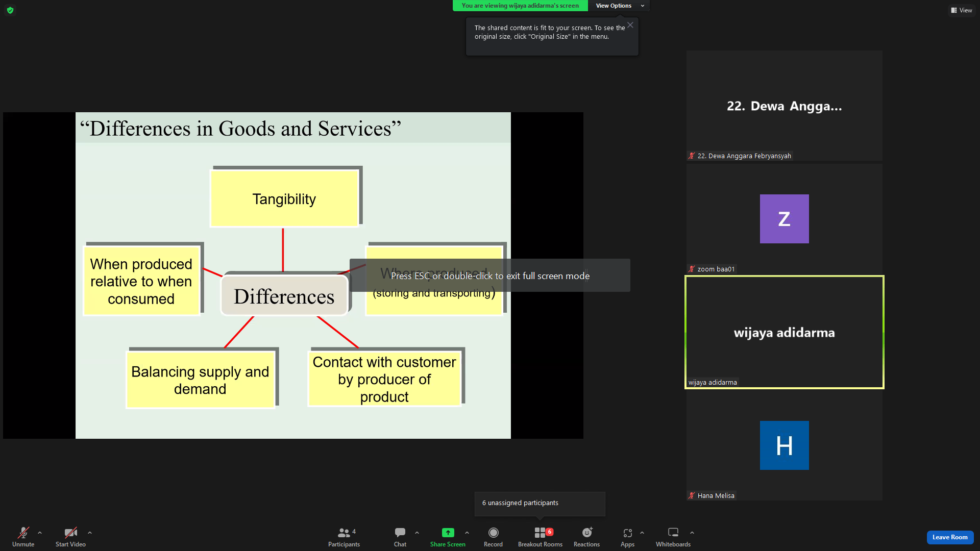Open the Apps panel
Viewport: 980px width, 551px height.
point(628,537)
